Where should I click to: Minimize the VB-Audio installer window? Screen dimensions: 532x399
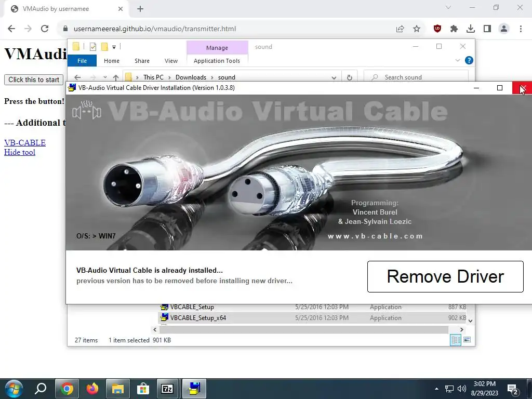pos(476,88)
